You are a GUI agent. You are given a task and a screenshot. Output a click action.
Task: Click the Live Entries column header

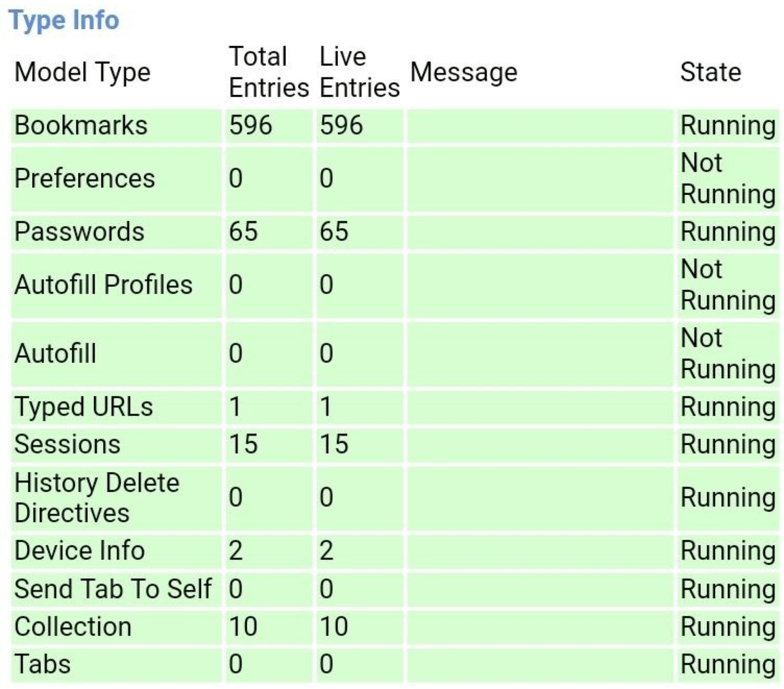point(359,72)
